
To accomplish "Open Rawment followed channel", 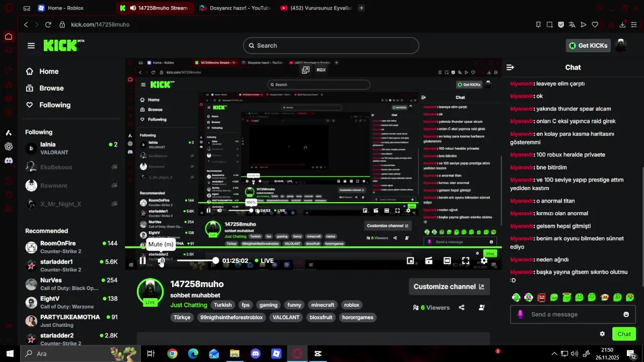I will [71, 186].
